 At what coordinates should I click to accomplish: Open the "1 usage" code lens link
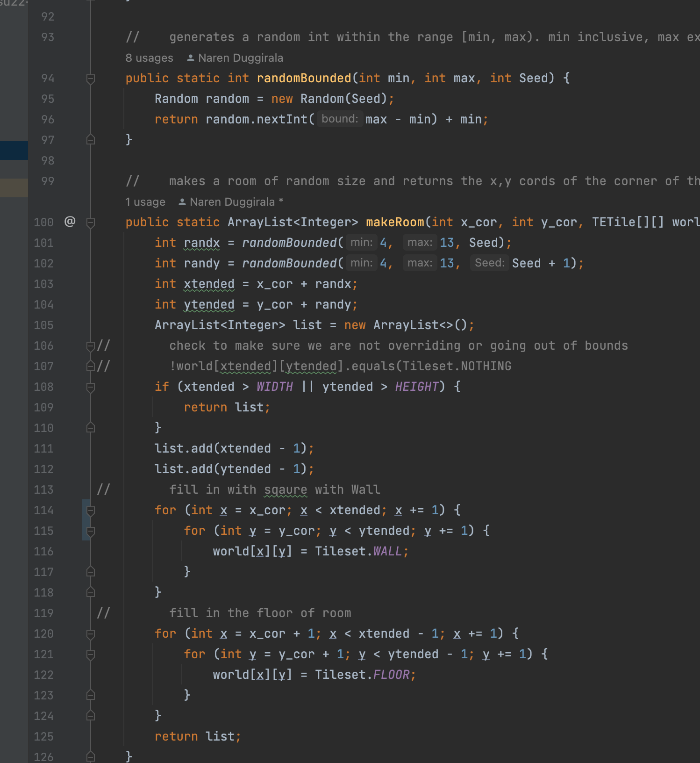pyautogui.click(x=145, y=202)
